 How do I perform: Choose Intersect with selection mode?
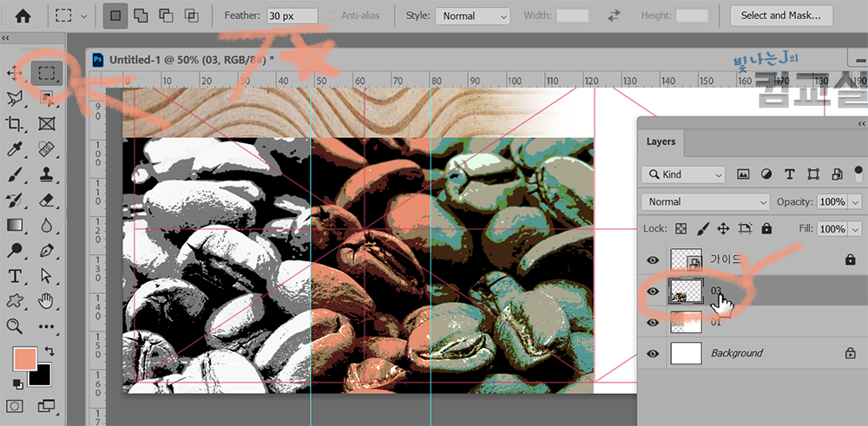tap(192, 16)
